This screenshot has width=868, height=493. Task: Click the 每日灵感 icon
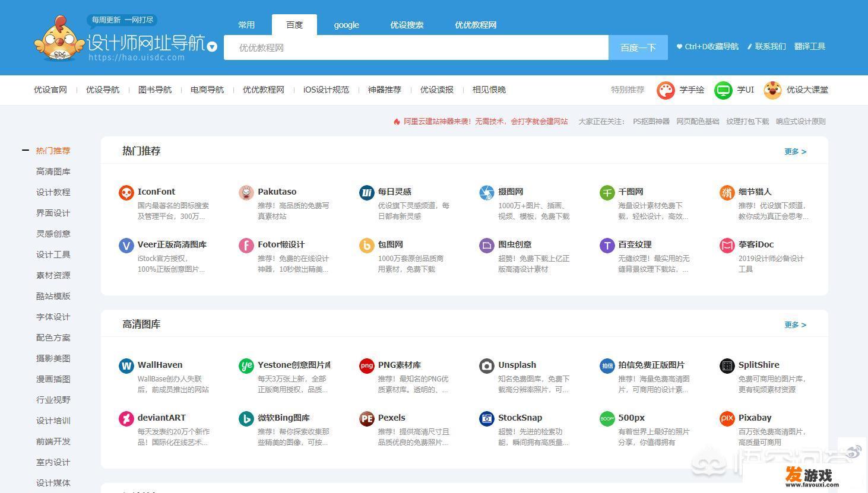pyautogui.click(x=367, y=193)
